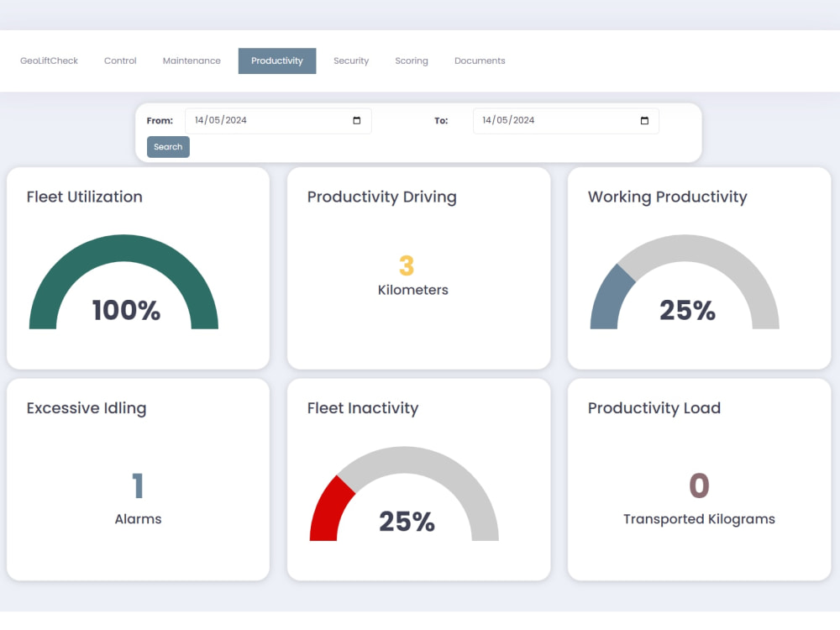Go to the Maintenance tab
This screenshot has width=840, height=630.
click(192, 60)
